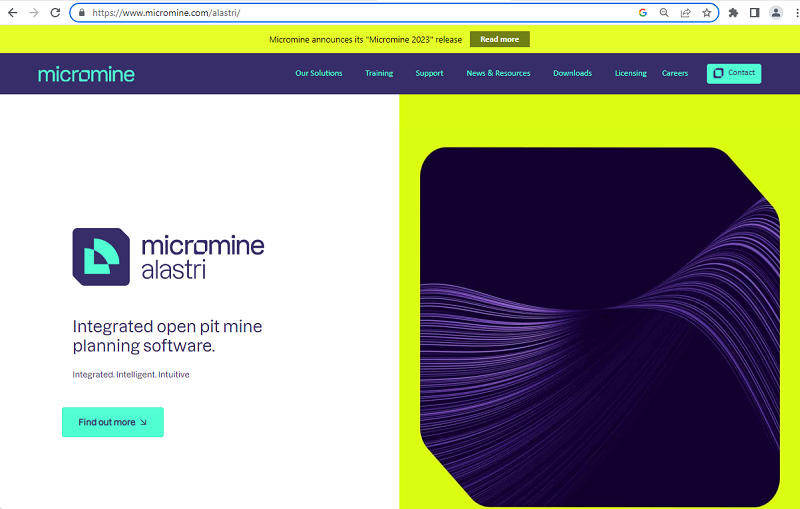Bookmark this page with star icon

click(707, 13)
